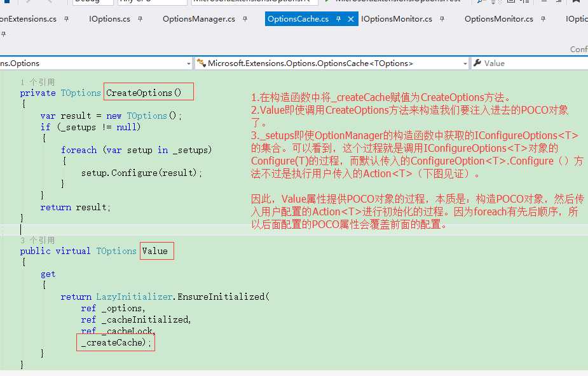Click the EnsureInitialized method call

pos(221,297)
